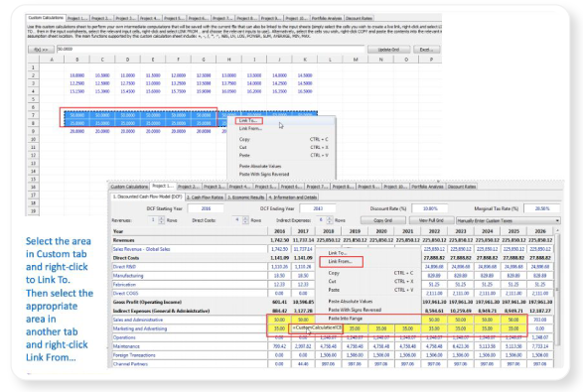The image size is (583, 392).
Task: Click the DCF Ending Year field
Action: coord(318,208)
